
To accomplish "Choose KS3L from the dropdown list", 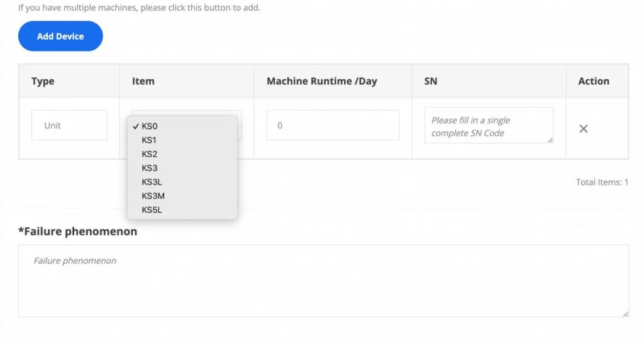I will 152,182.
